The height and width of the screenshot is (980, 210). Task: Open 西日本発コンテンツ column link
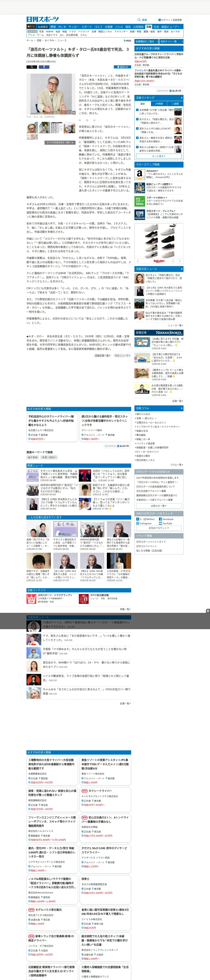(x=146, y=460)
